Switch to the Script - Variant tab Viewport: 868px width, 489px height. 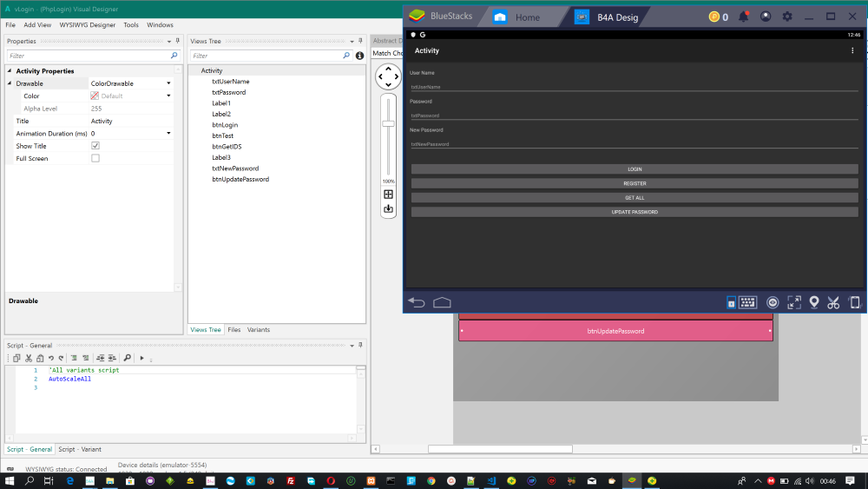coord(80,449)
